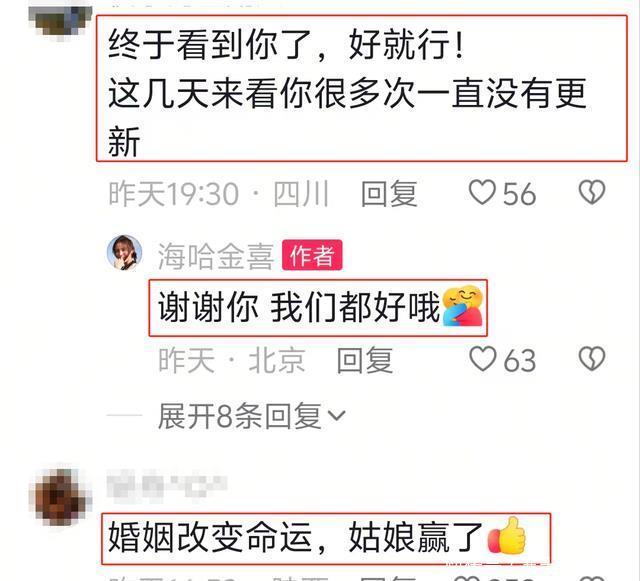Click the hugging emoji in author's reply

(463, 305)
